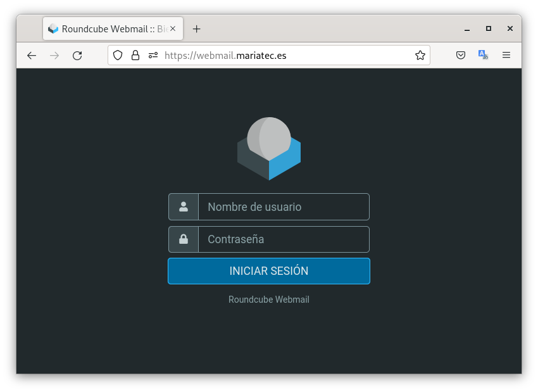Show site security info via address bar padlock
This screenshot has height=392, width=538.
click(135, 56)
